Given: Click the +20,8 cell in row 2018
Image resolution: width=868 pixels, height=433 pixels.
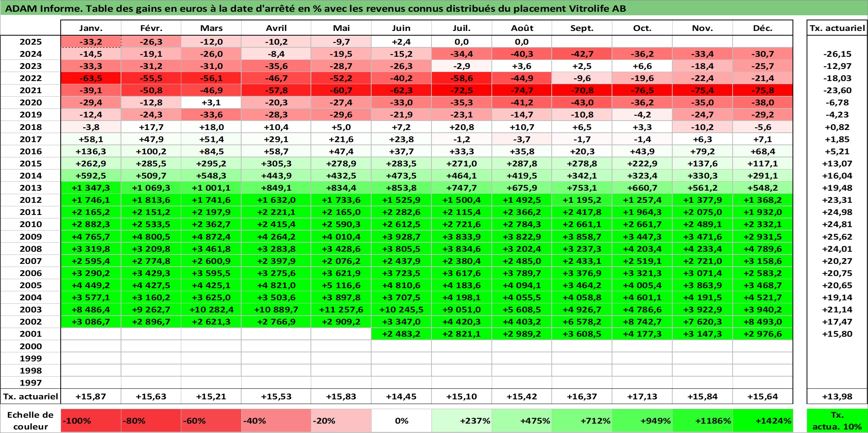Looking at the screenshot, I should coord(462,127).
